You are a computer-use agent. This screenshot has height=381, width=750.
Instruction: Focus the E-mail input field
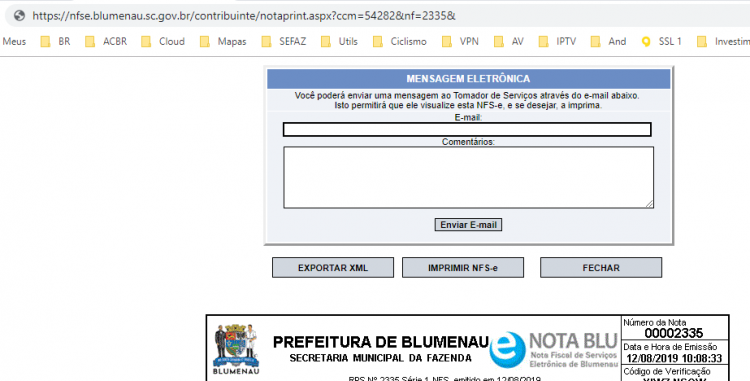(x=467, y=130)
